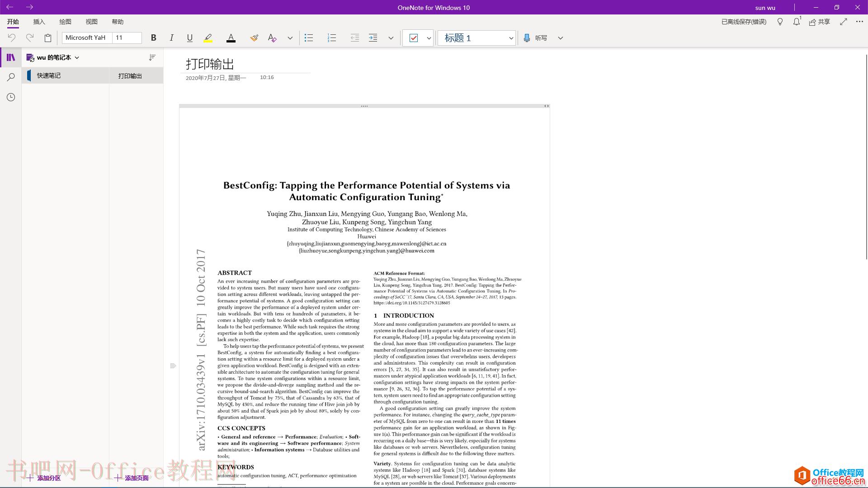This screenshot has width=868, height=488.
Task: Click Decrease Indent icon
Action: 355,38
